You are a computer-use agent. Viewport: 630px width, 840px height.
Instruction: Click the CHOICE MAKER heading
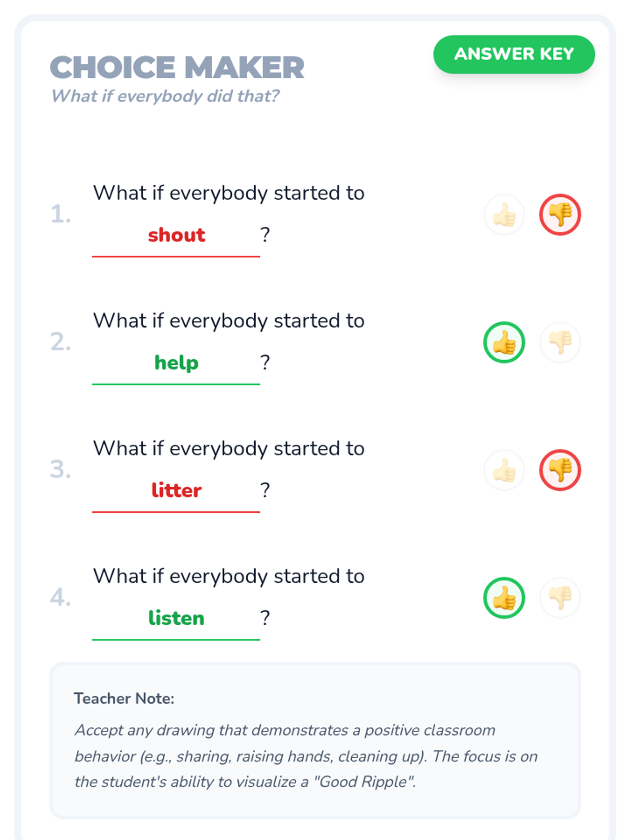[177, 67]
